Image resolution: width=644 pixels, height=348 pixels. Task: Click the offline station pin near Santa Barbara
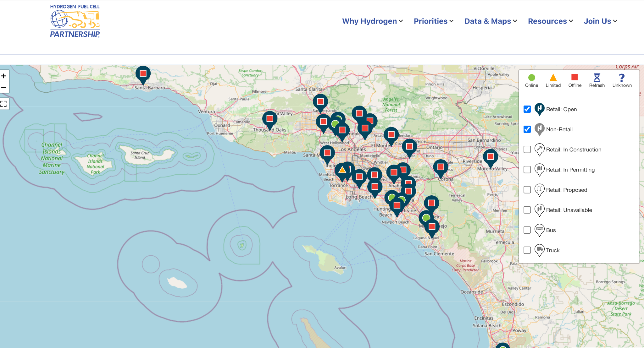[x=143, y=73]
